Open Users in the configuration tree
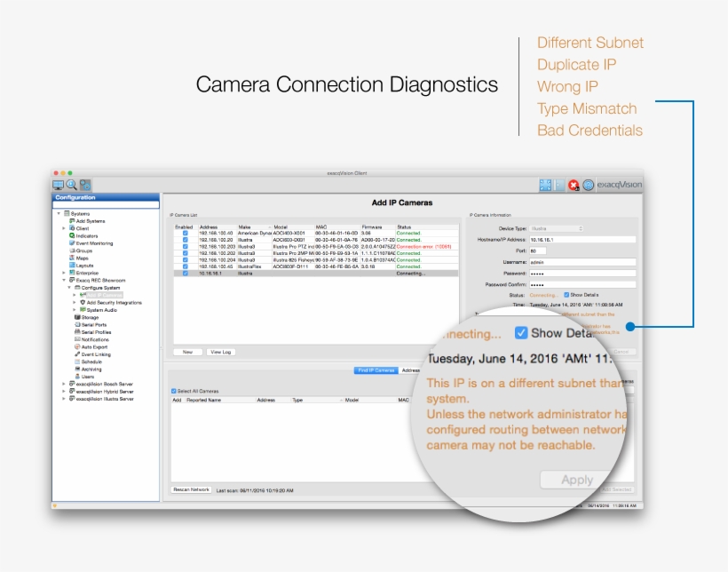Image resolution: width=728 pixels, height=572 pixels. click(x=88, y=377)
